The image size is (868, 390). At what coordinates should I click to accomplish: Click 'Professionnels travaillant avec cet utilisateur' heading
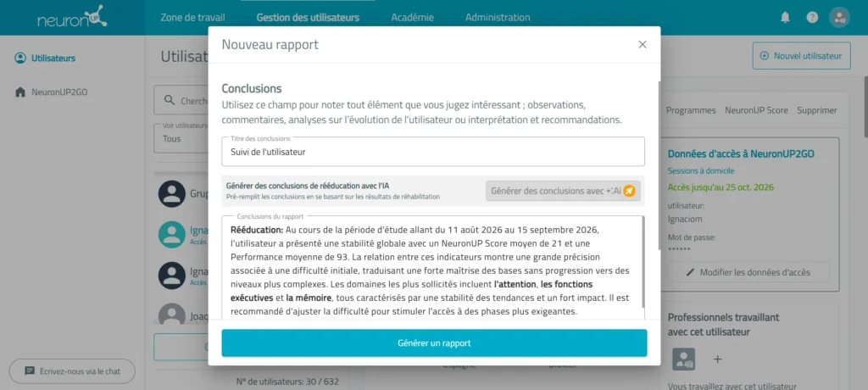tap(724, 325)
